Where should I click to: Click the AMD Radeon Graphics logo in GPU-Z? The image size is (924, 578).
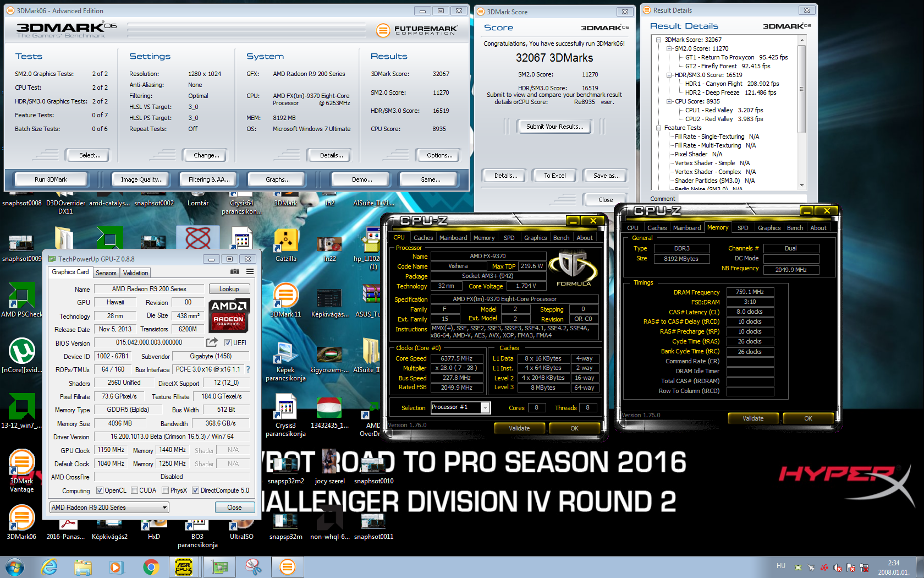pos(229,315)
